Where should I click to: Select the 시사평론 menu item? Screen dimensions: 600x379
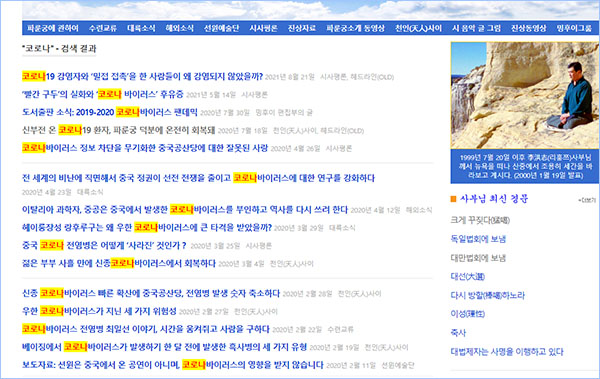click(x=263, y=28)
